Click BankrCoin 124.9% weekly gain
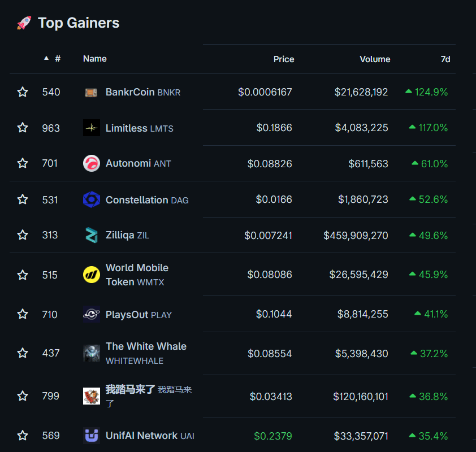 point(426,92)
